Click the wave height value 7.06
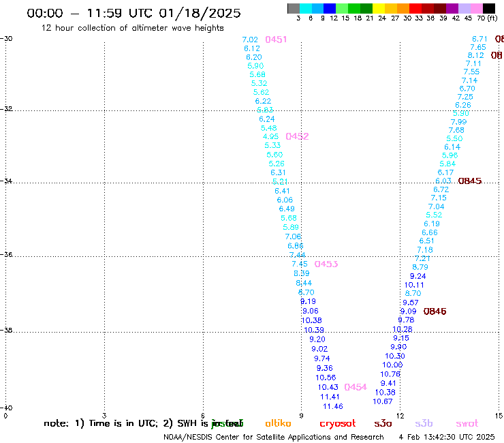 (x=293, y=236)
